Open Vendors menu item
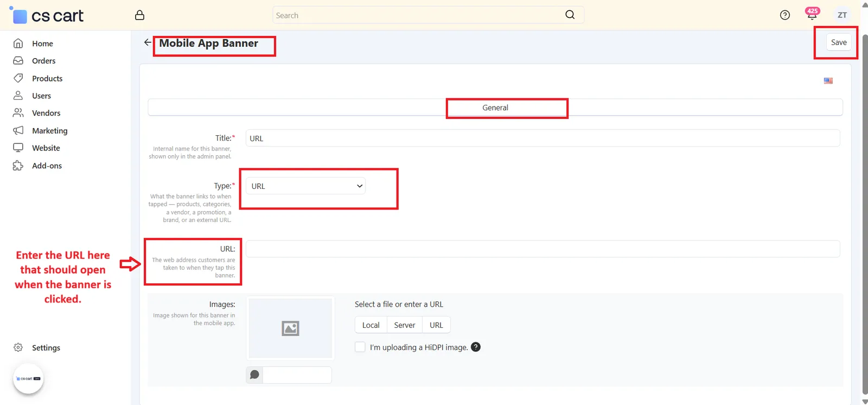This screenshot has width=868, height=405. point(46,113)
